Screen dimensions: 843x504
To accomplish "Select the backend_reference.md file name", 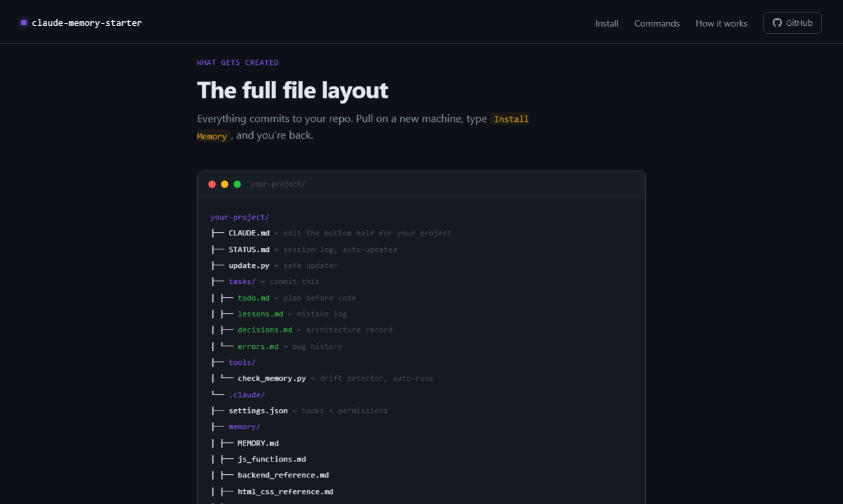I will [283, 475].
